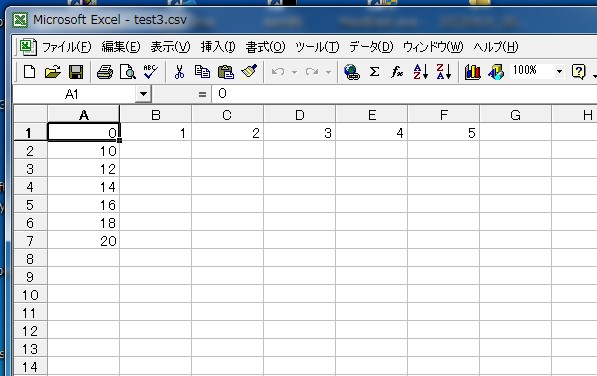Select cell C1 containing 2

point(227,132)
